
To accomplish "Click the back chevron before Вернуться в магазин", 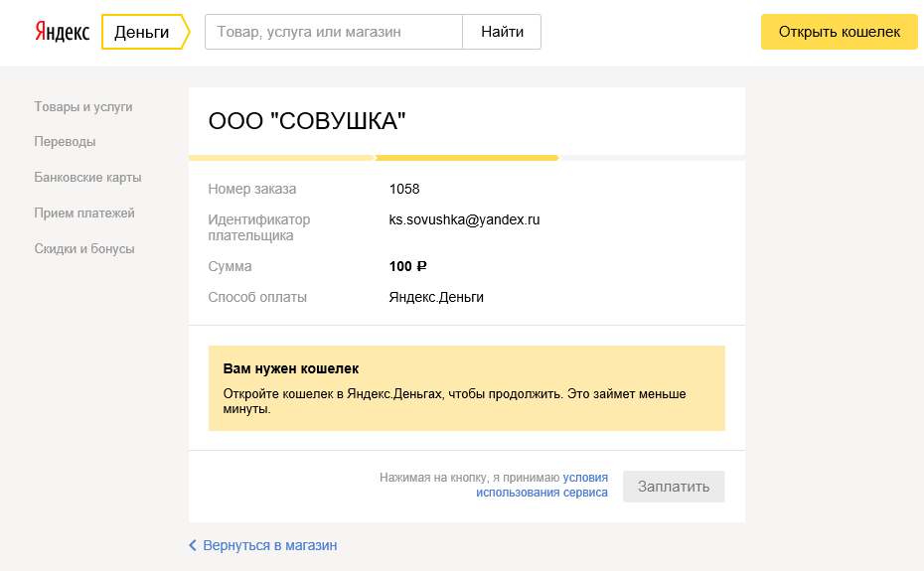I will [192, 545].
